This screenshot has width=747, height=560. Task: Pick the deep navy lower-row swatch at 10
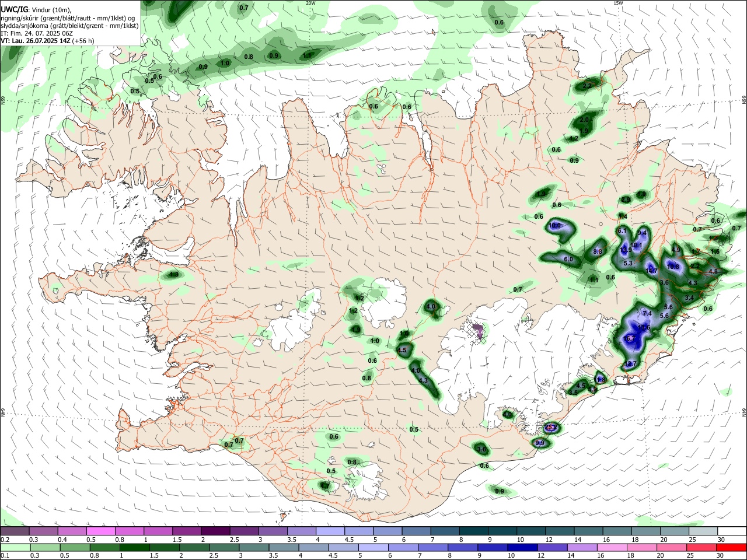(x=523, y=547)
